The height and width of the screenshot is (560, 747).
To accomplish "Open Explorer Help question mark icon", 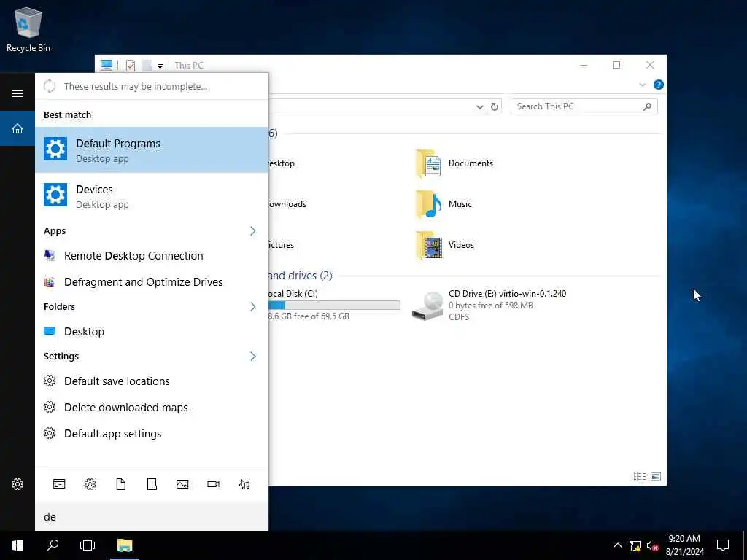I will 659,85.
